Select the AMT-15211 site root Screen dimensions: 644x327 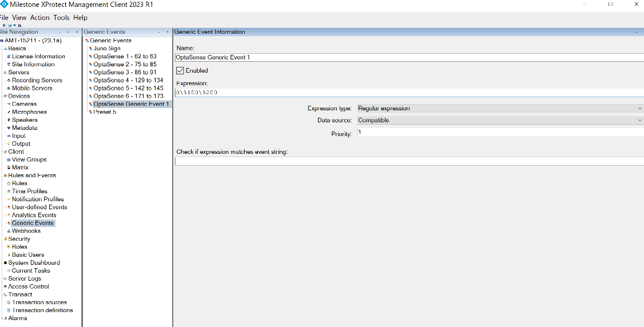(33, 41)
